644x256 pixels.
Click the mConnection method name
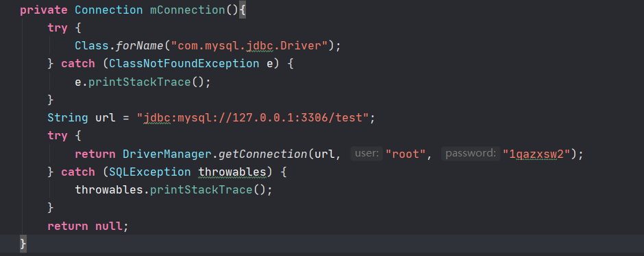pos(188,10)
